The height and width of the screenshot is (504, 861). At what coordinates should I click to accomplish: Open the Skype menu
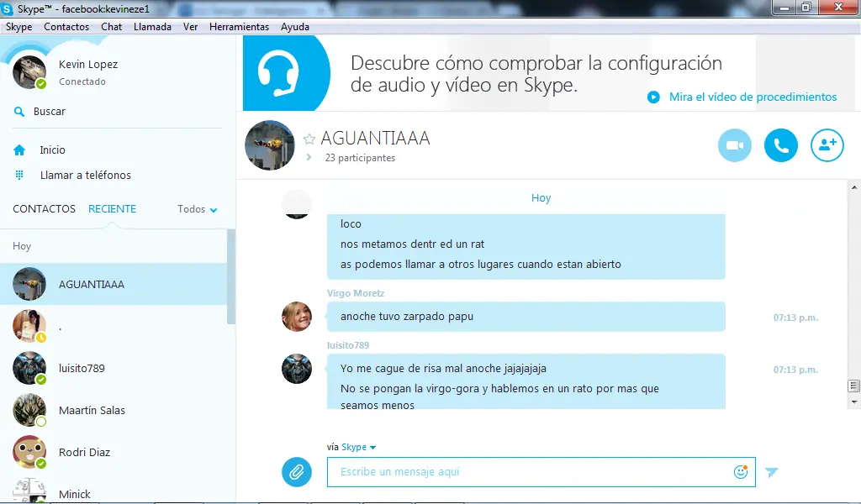click(x=18, y=26)
